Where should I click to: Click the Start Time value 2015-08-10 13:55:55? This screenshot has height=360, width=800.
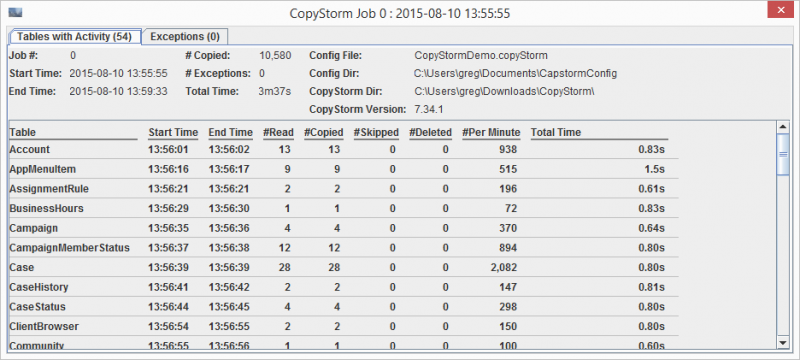(118, 73)
